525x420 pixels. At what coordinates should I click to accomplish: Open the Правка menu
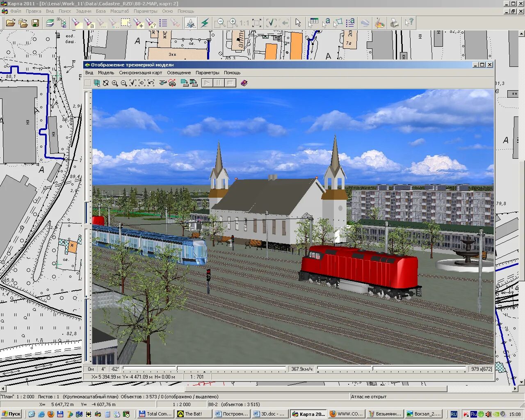[x=33, y=11]
